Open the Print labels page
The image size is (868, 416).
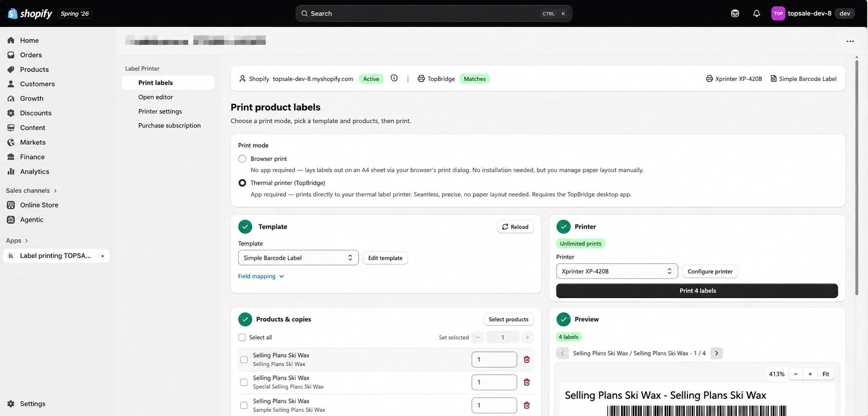(168, 82)
